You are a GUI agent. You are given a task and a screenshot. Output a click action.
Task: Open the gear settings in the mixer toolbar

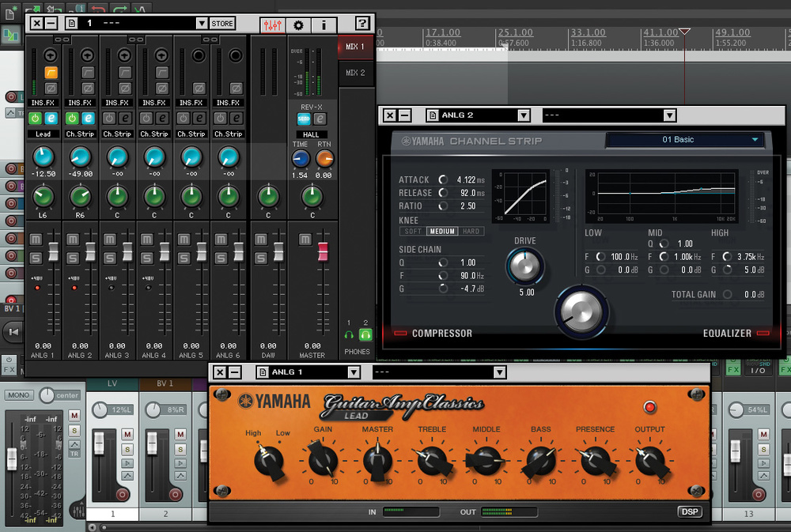click(x=299, y=25)
